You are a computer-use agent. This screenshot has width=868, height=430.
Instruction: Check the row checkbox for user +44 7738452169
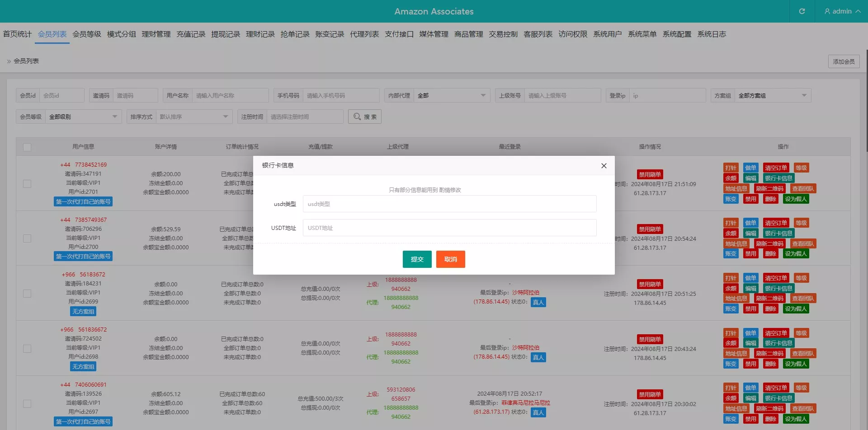coord(27,184)
